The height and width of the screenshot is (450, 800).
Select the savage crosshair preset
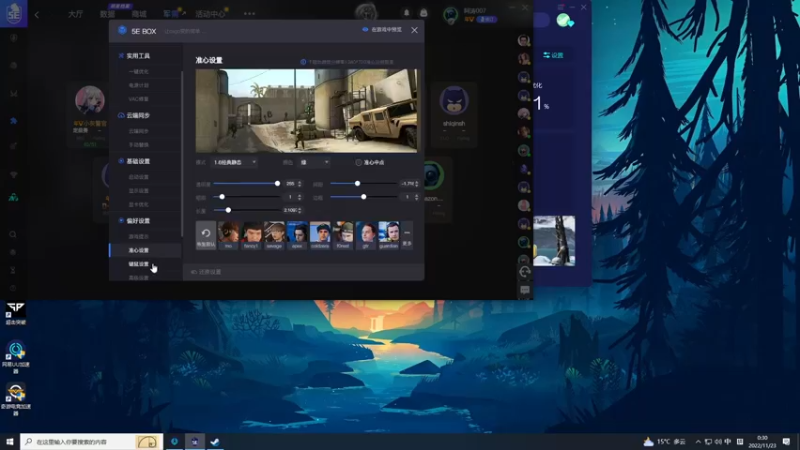tap(274, 235)
